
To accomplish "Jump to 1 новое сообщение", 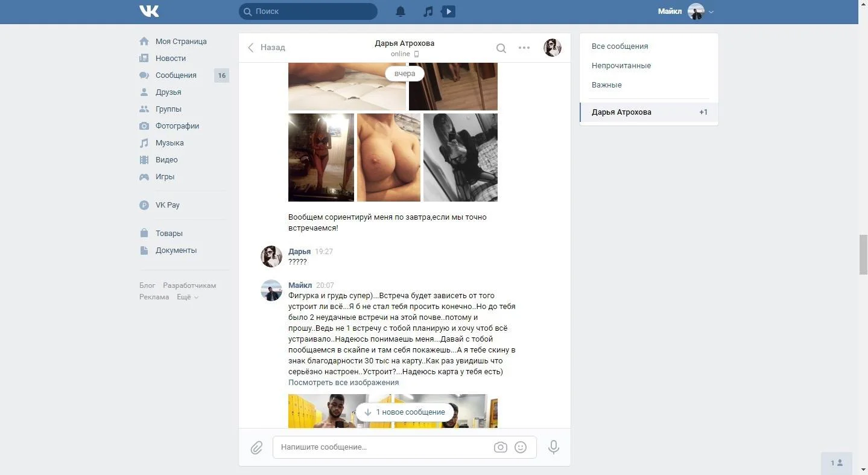I will point(405,412).
